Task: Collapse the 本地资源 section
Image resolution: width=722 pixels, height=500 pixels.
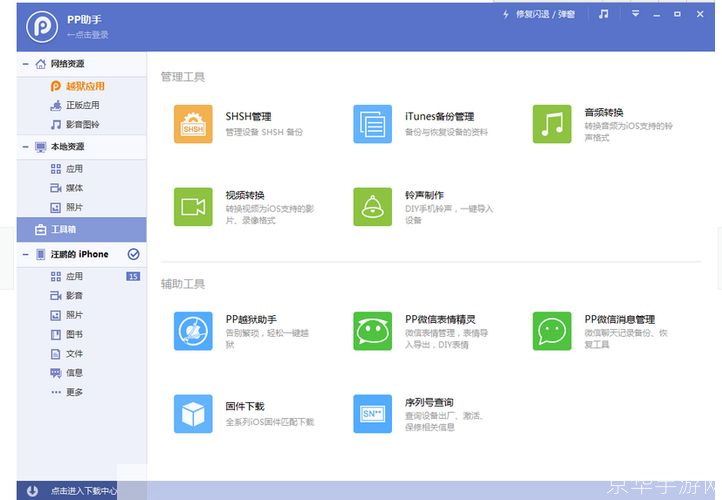Action: coord(25,147)
